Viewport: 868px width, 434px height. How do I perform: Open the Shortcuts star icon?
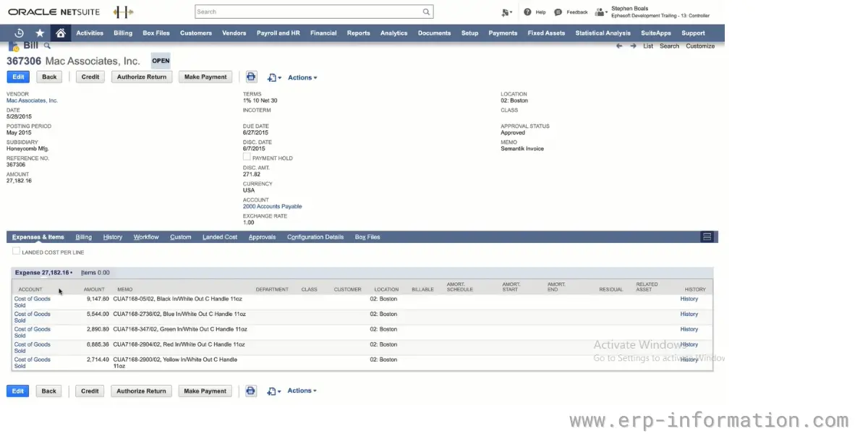40,33
